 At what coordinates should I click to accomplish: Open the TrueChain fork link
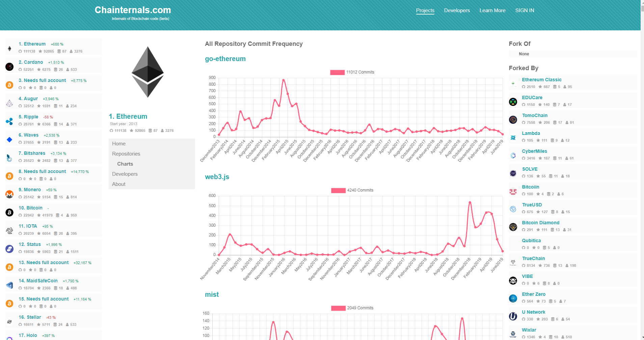pos(533,258)
